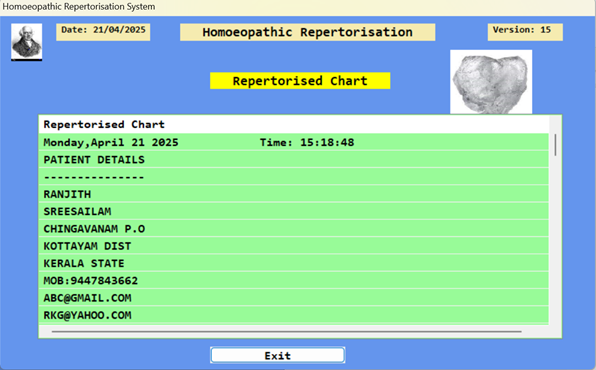Click the yellow Repertorised Chart label

[300, 81]
